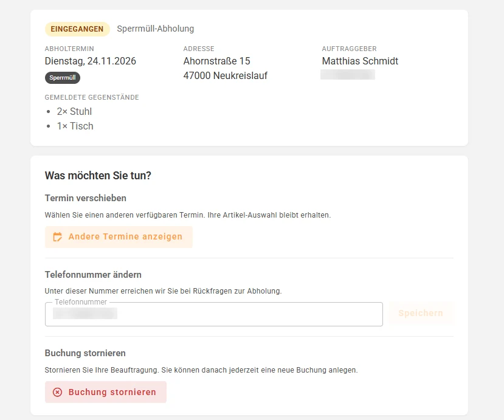
Task: Click the dark Sperrmüll tag chip
Action: 63,78
